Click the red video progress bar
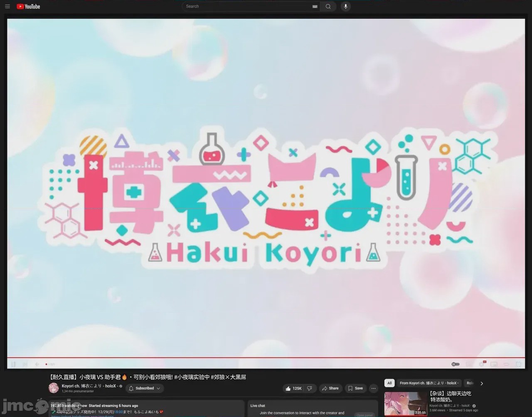This screenshot has width=532, height=417. pos(266,357)
